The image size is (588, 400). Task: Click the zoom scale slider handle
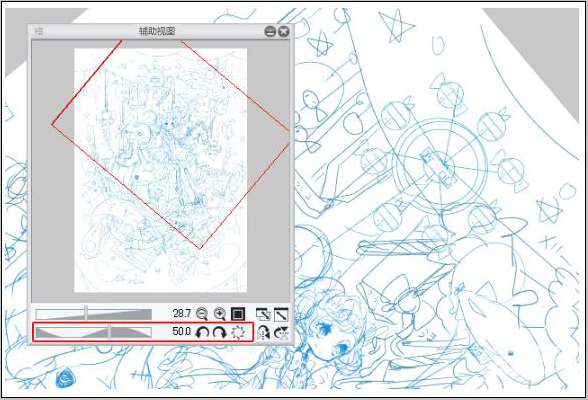point(86,313)
